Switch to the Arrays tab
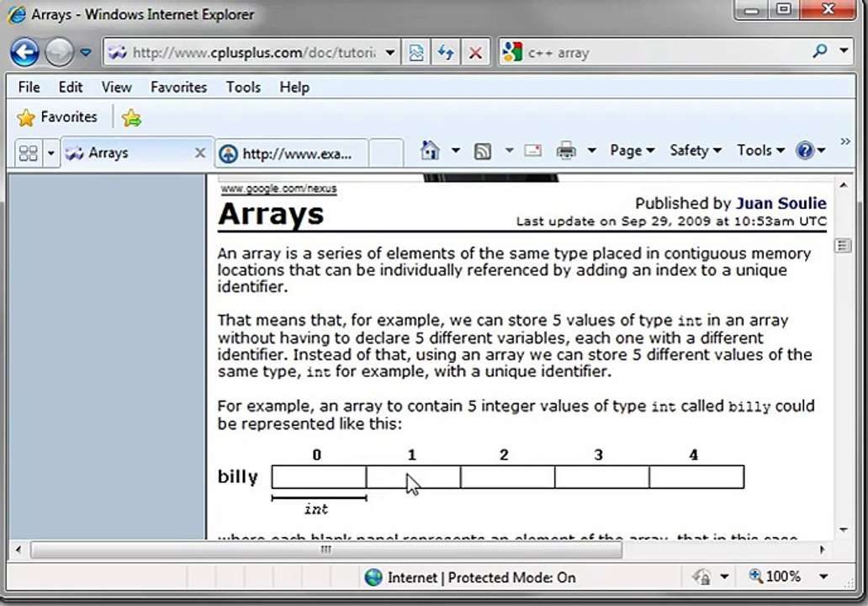 point(127,152)
